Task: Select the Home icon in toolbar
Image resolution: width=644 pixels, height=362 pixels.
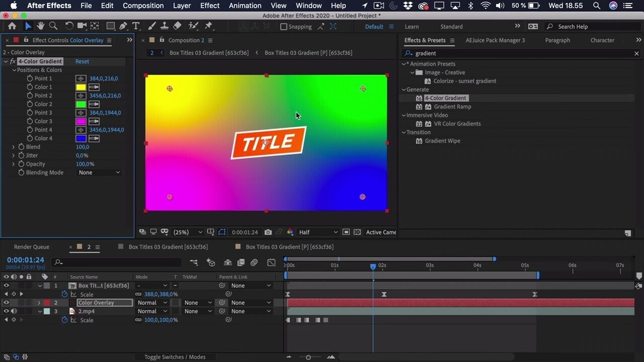Action: [x=12, y=26]
